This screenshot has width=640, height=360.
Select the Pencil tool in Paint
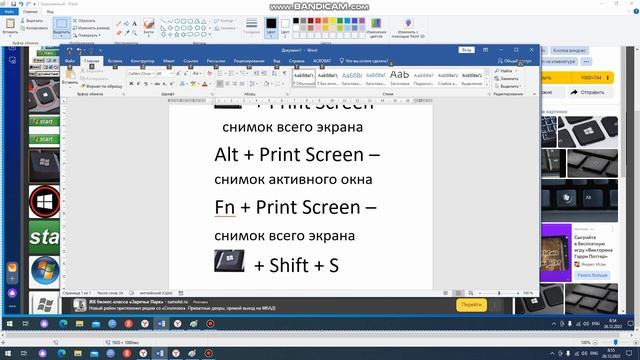(119, 24)
